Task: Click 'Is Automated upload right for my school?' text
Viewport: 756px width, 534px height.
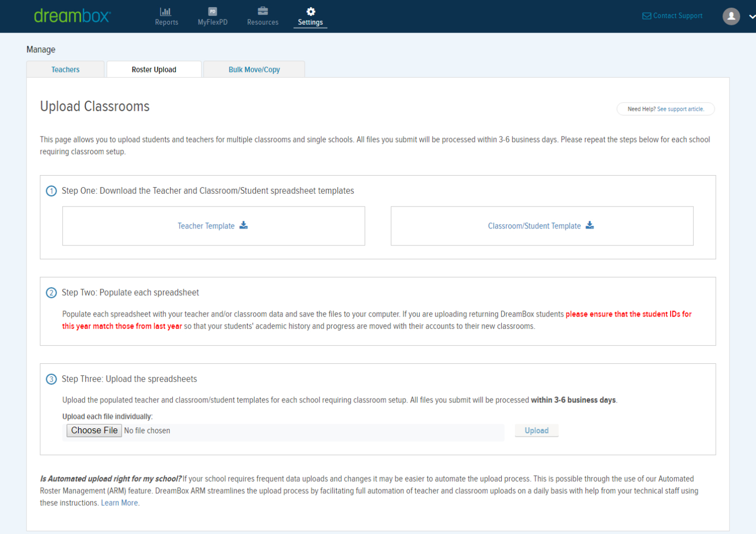Action: point(111,479)
